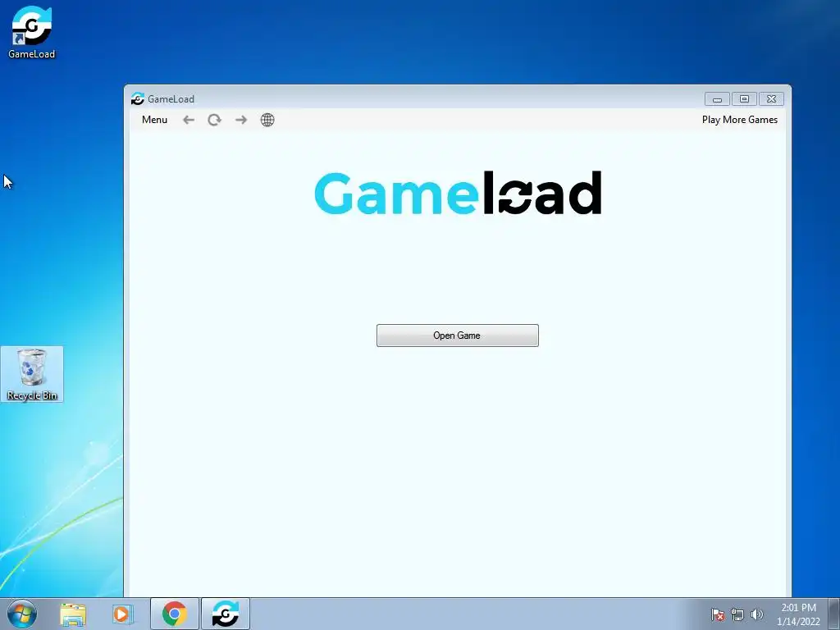Go forward with the right arrow
840x630 pixels.
241,120
